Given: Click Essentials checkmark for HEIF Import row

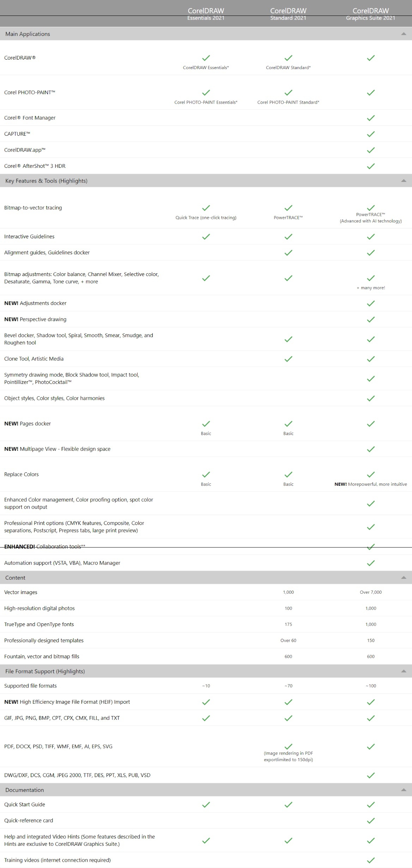Looking at the screenshot, I should (x=206, y=702).
